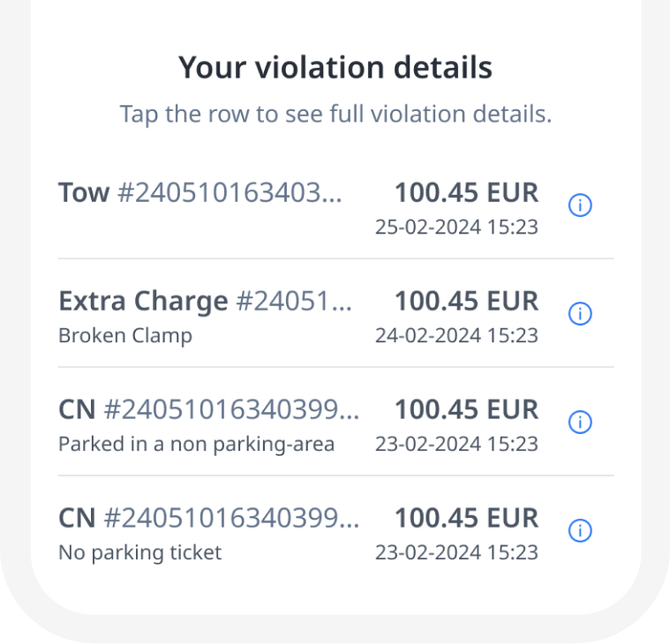Tap the 'Tap the row' instruction text
This screenshot has width=670, height=644.
coord(335,115)
